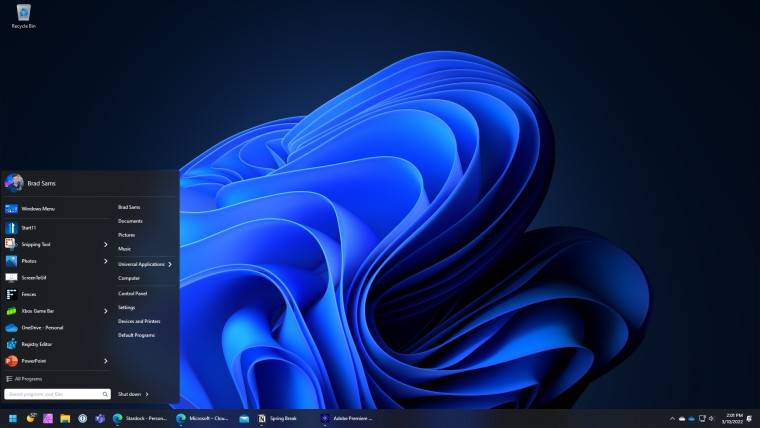Open the Recycle Bin desktop icon
760x428 pixels.
(23, 16)
